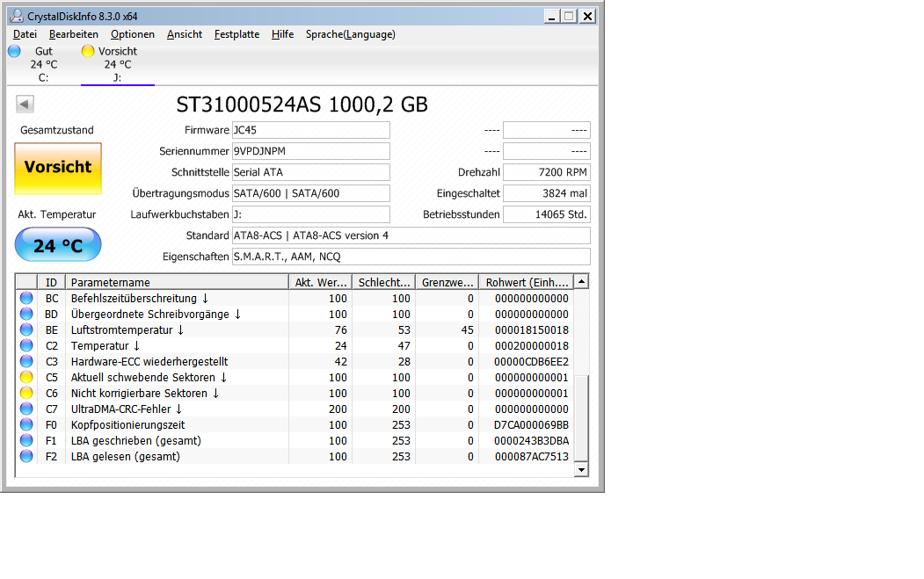Maximize the CrystalDiskInfo window
The image size is (924, 579).
coord(569,16)
